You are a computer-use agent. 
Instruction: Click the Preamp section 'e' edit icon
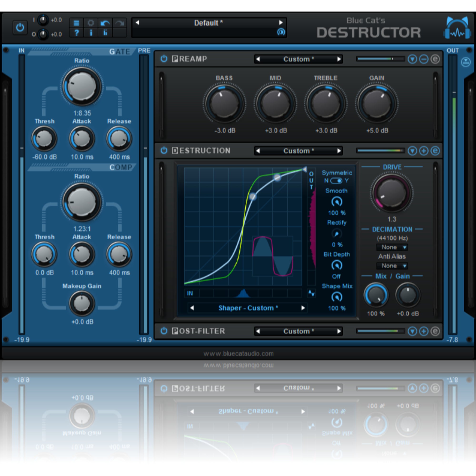pos(435,59)
